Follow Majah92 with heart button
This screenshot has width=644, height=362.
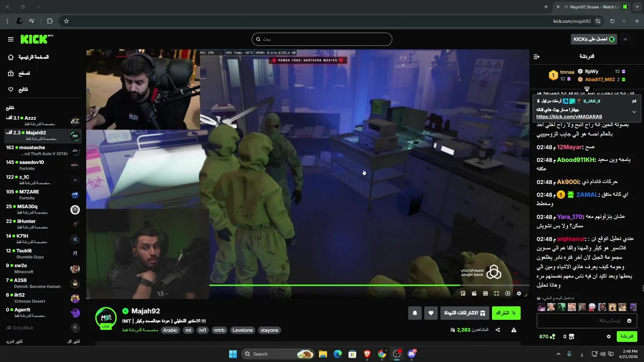[x=431, y=313]
